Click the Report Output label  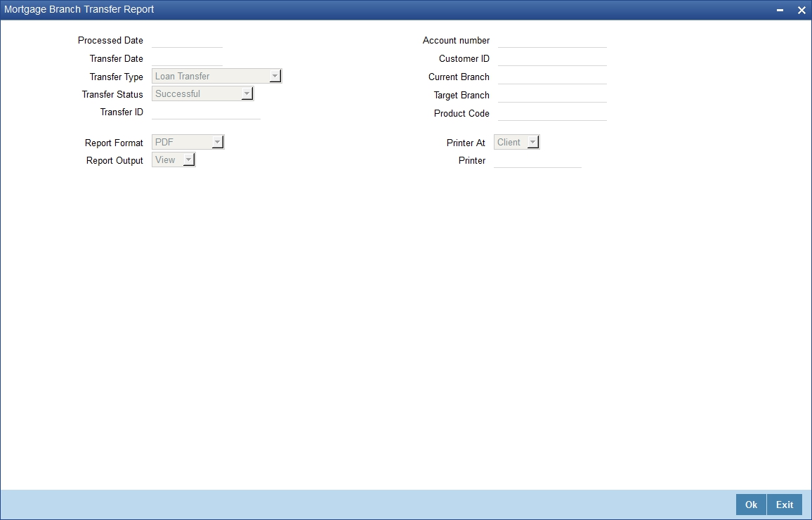(114, 160)
